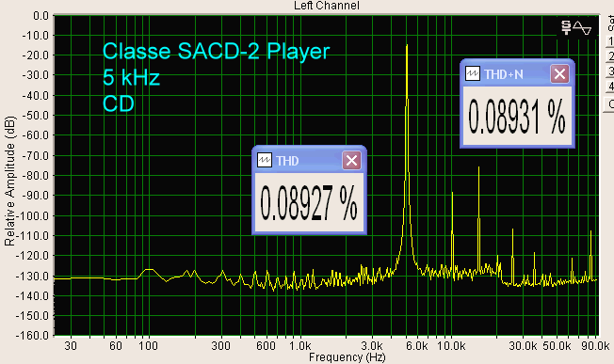
Task: Click the C button below set numbers
Action: pos(609,104)
